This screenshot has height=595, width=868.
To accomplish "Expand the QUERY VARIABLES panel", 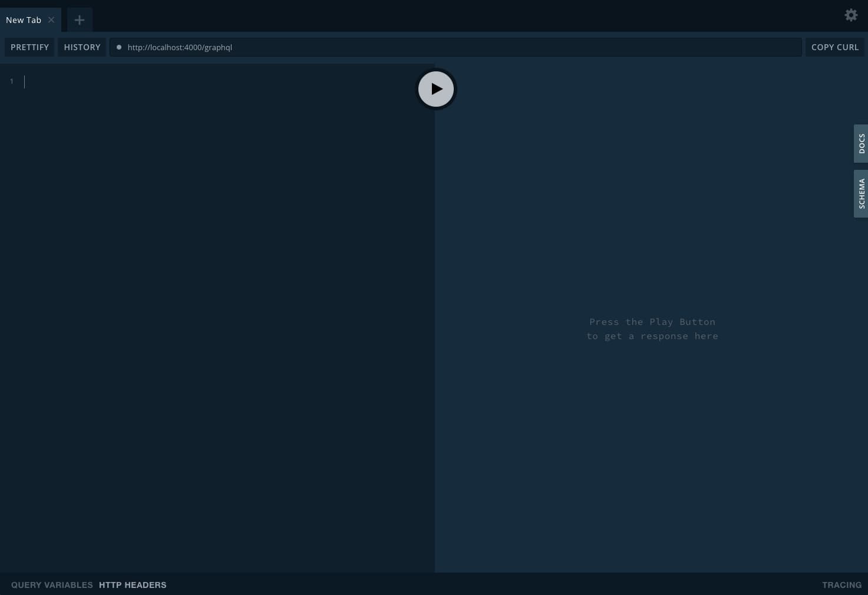I will point(52,585).
